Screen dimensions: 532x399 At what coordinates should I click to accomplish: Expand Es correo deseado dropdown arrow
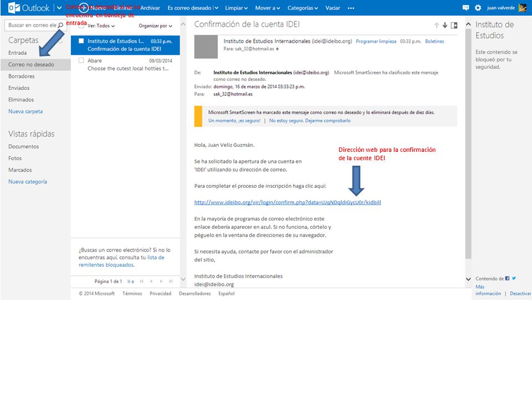(x=216, y=8)
